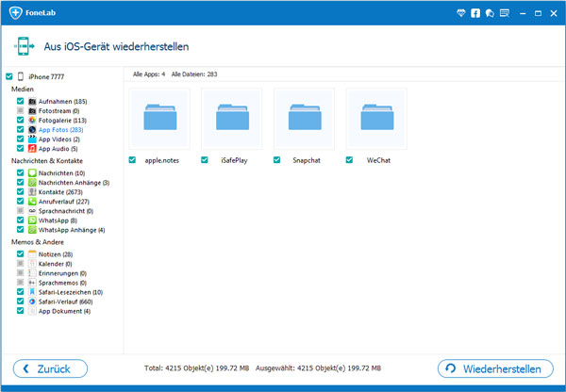The height and width of the screenshot is (392, 566).
Task: Select Anrufverlauf in the sidebar
Action: [62, 201]
